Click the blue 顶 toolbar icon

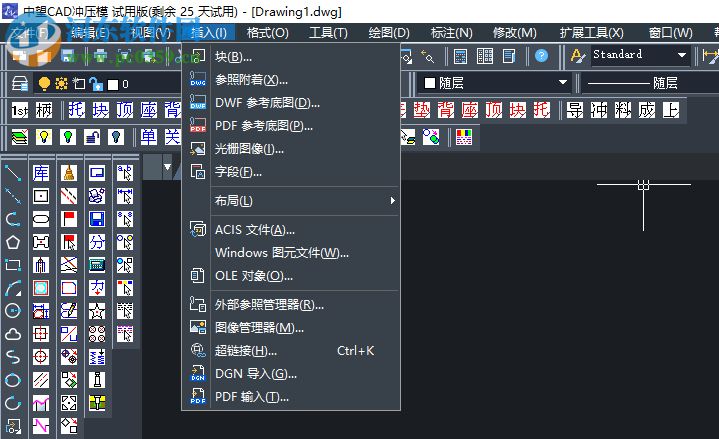click(x=124, y=110)
